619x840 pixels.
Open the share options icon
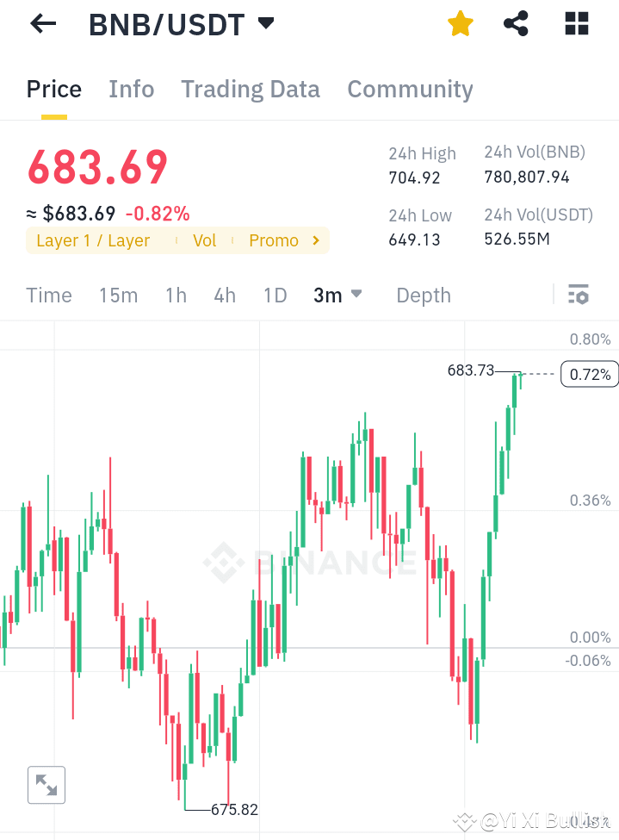pos(516,23)
